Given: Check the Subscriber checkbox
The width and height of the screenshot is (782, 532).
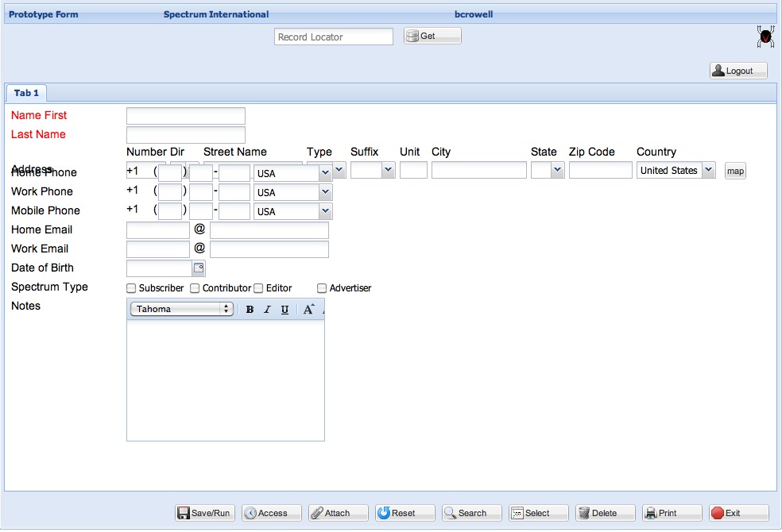Looking at the screenshot, I should point(131,288).
